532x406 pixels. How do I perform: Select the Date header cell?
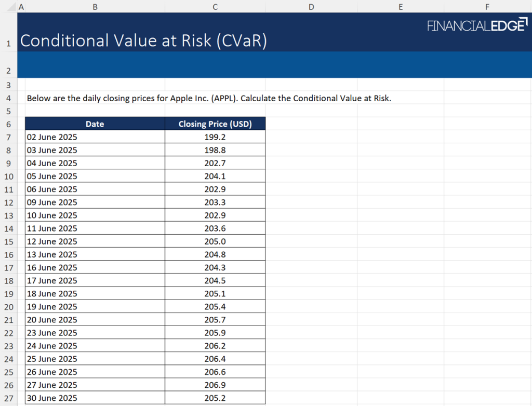pos(95,124)
